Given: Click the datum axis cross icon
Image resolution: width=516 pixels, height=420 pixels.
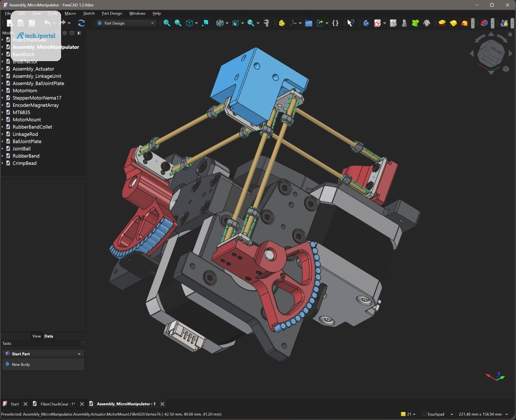Looking at the screenshot, I should click(x=293, y=23).
